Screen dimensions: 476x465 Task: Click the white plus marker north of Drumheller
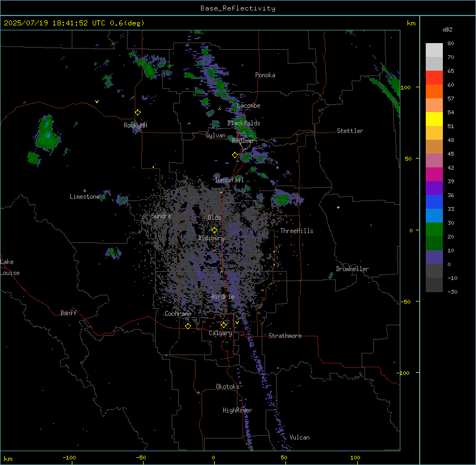pos(338,207)
